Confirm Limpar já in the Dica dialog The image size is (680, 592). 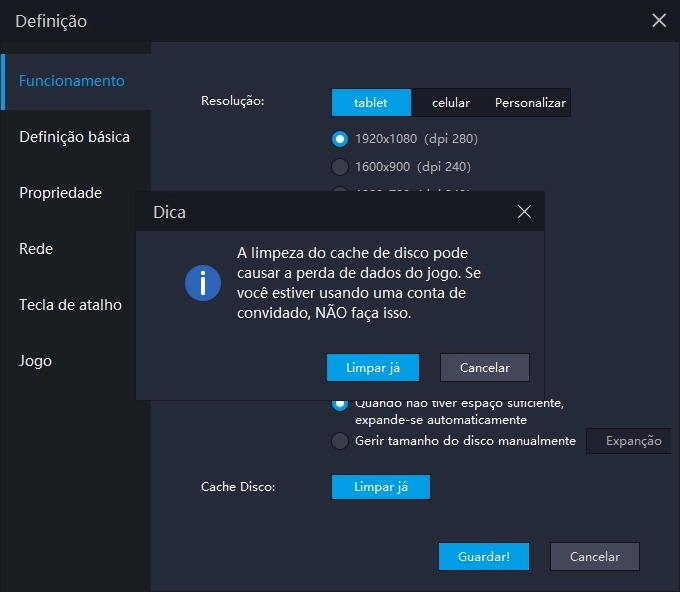point(372,368)
